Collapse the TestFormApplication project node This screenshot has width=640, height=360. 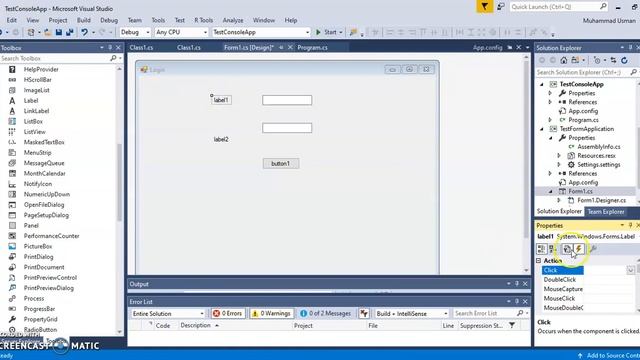click(542, 129)
